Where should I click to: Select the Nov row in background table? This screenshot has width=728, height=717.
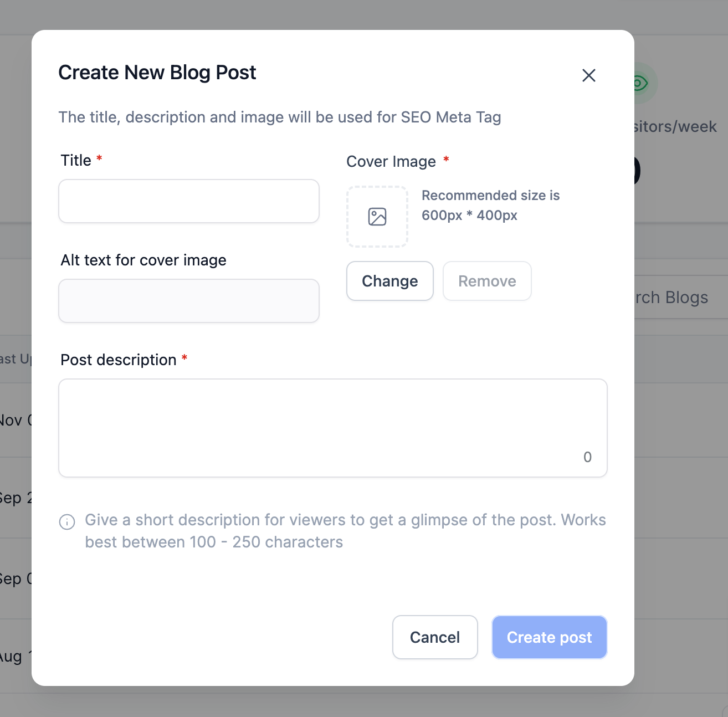pos(16,420)
